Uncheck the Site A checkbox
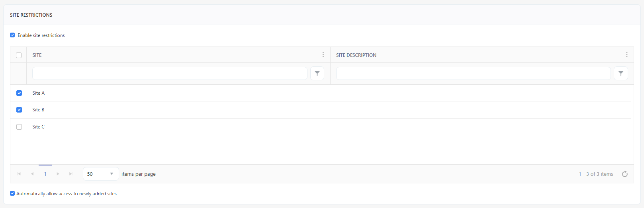644x208 pixels. tap(19, 93)
